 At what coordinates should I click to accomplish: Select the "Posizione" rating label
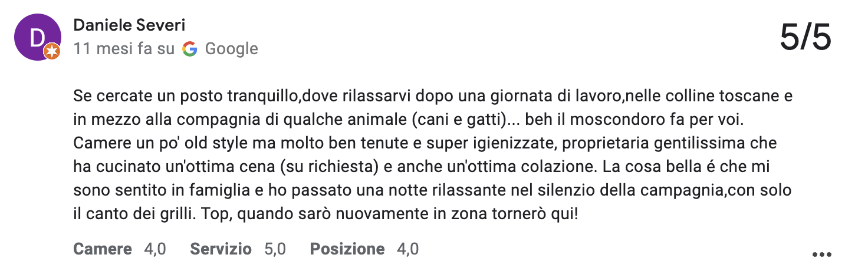tap(347, 249)
